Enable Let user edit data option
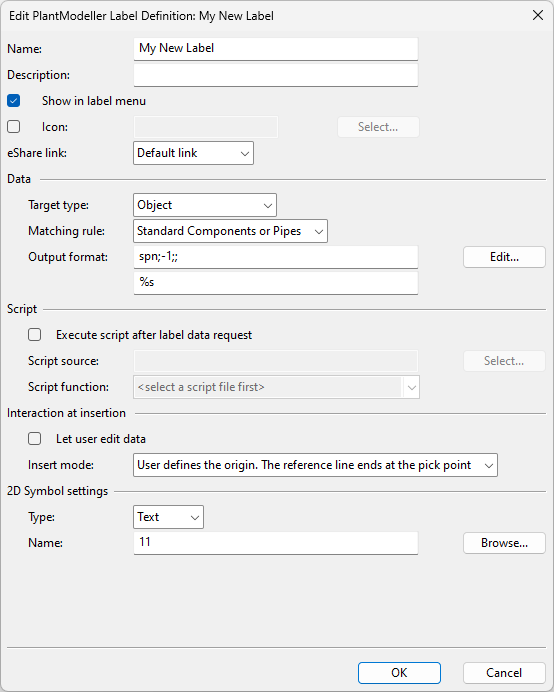The height and width of the screenshot is (692, 554). [34, 439]
